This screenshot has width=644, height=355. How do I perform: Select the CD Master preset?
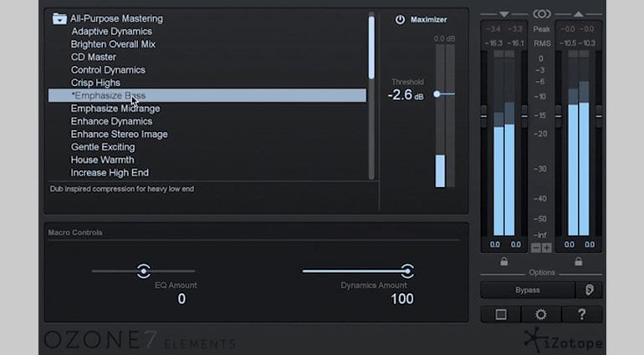[93, 57]
